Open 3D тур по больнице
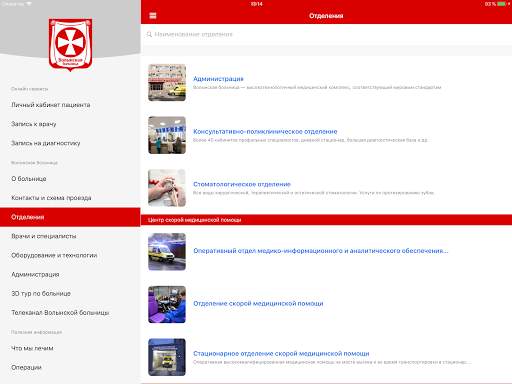512x384 pixels. [41, 293]
